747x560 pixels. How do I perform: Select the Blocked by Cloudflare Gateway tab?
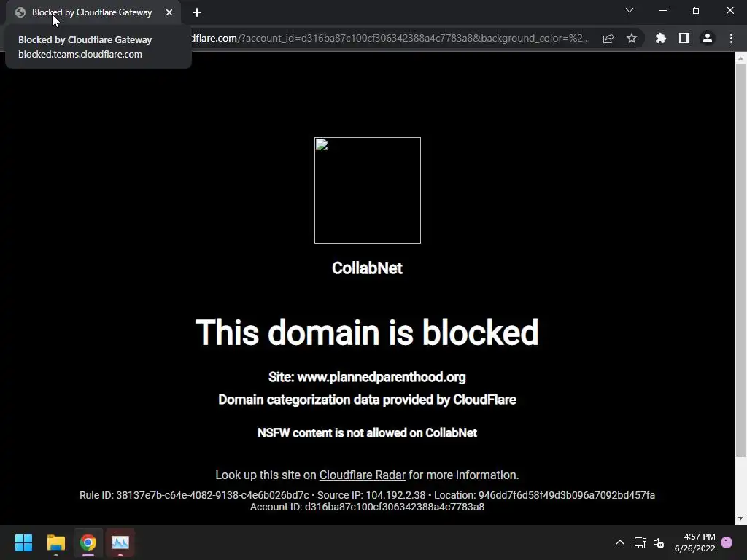(x=93, y=12)
